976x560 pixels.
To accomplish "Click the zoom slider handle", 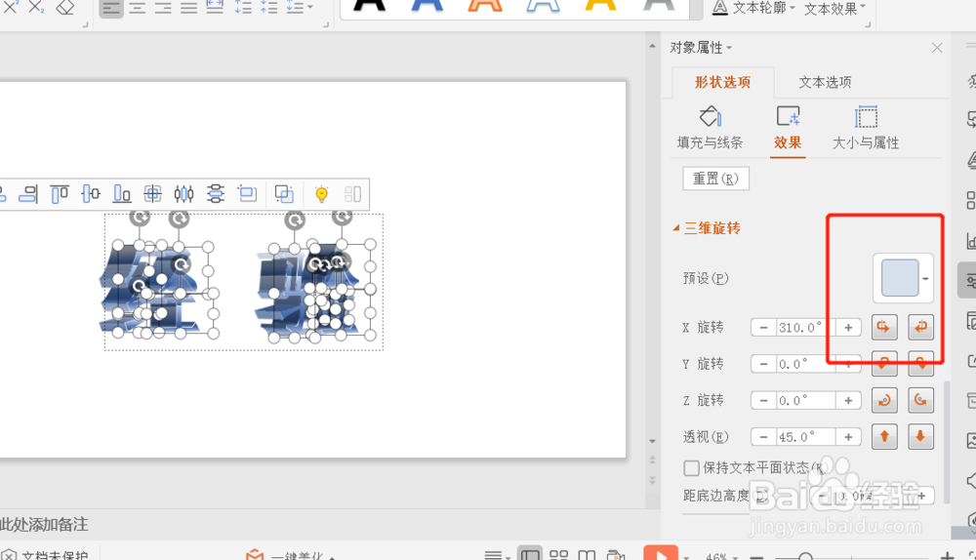I will point(805,556).
